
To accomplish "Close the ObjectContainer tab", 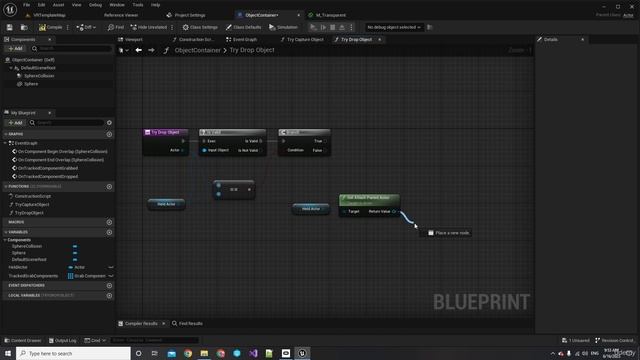I will pyautogui.click(x=298, y=15).
